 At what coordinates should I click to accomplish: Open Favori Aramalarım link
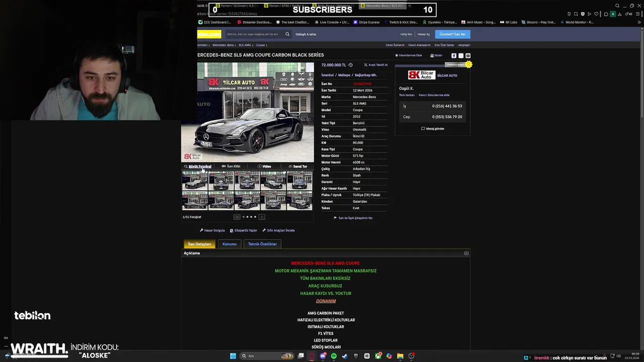point(419,45)
